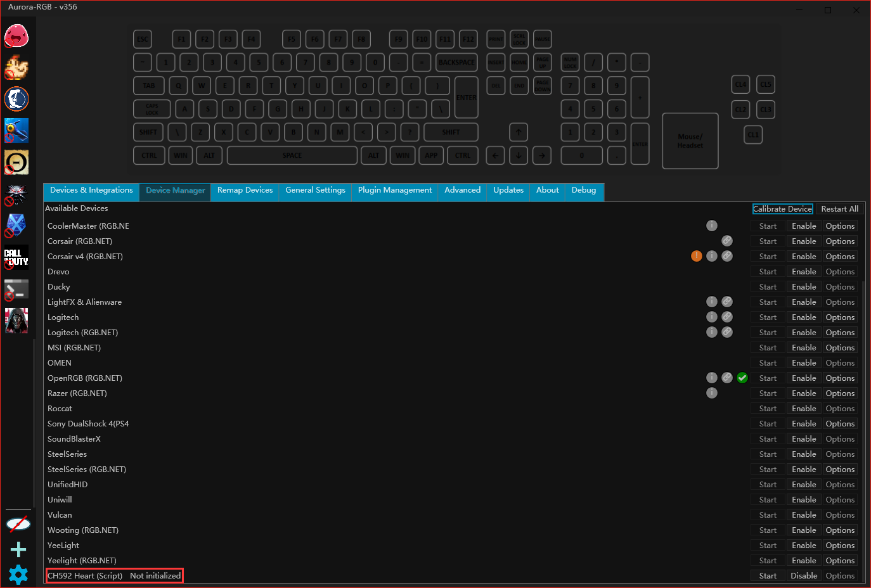Click the Restart All button
The width and height of the screenshot is (871, 588).
(x=839, y=208)
